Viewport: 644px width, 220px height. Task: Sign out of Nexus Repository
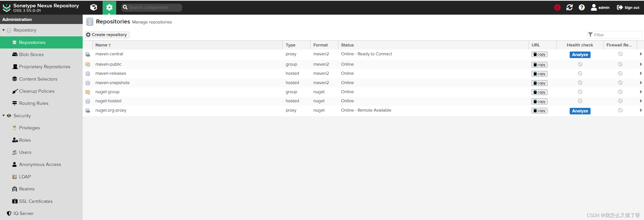pos(628,7)
